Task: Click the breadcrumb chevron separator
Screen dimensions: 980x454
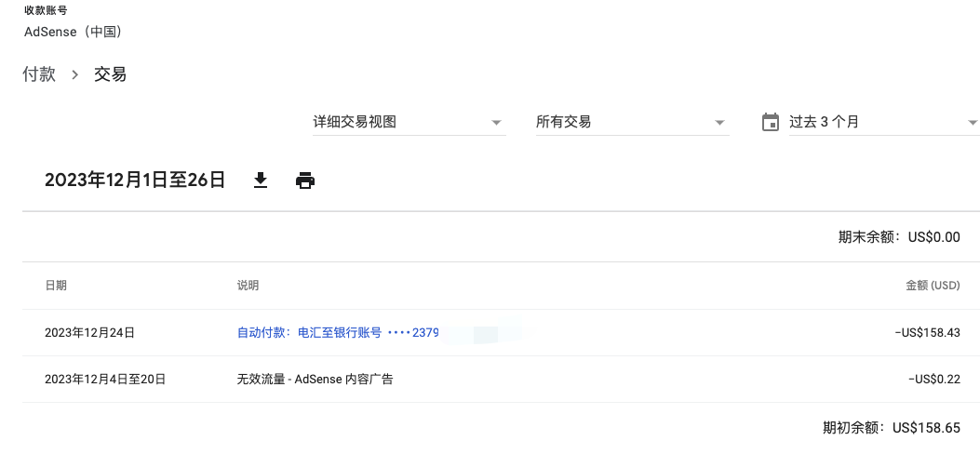Action: pyautogui.click(x=75, y=75)
